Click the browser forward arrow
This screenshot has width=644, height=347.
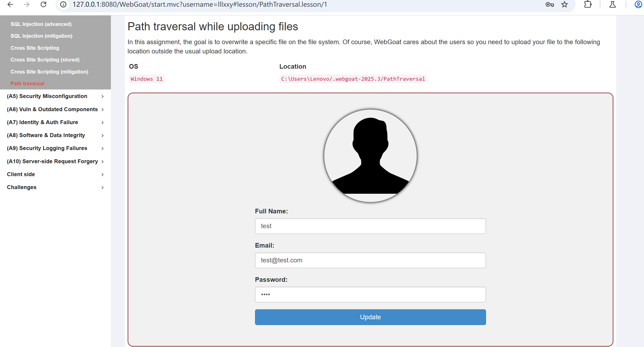tap(27, 4)
